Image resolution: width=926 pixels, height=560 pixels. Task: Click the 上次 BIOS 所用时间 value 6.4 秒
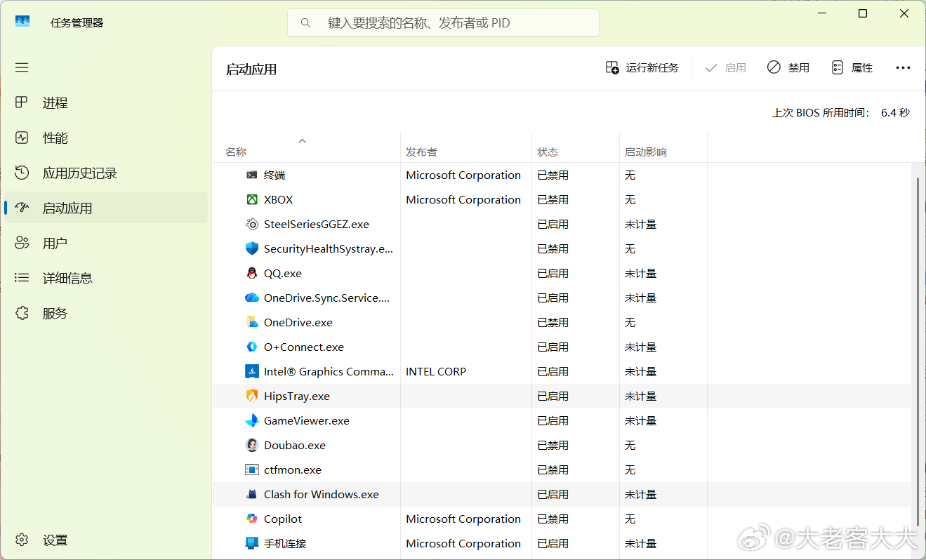tap(895, 112)
